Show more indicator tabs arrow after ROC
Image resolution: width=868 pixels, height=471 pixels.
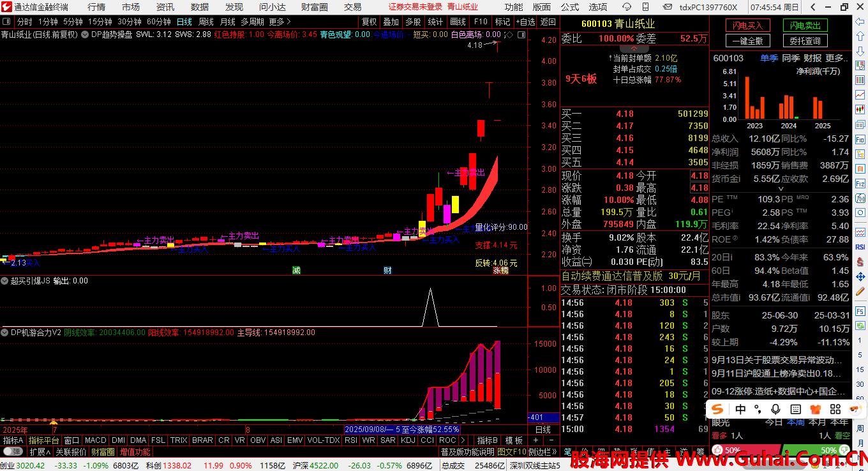462,440
